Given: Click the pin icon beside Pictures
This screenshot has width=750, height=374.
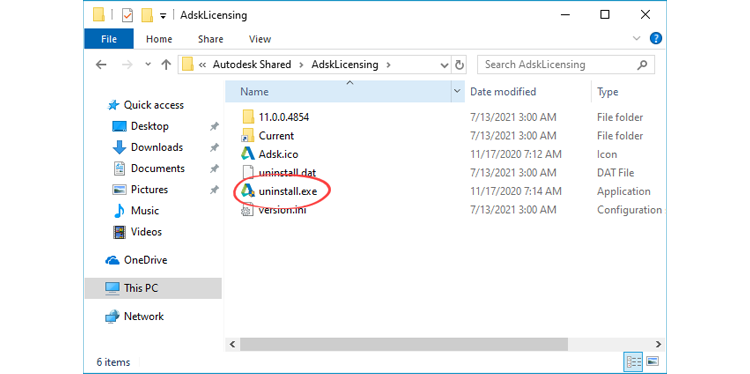Looking at the screenshot, I should (214, 190).
